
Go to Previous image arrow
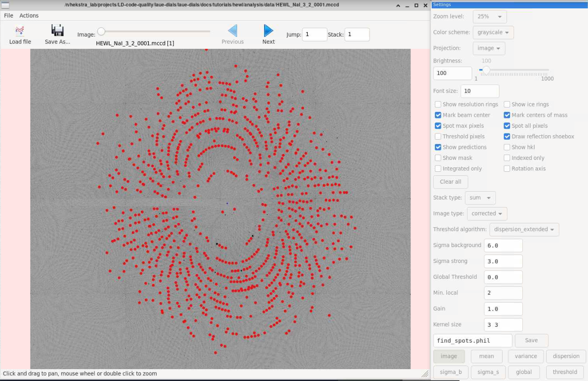(232, 30)
